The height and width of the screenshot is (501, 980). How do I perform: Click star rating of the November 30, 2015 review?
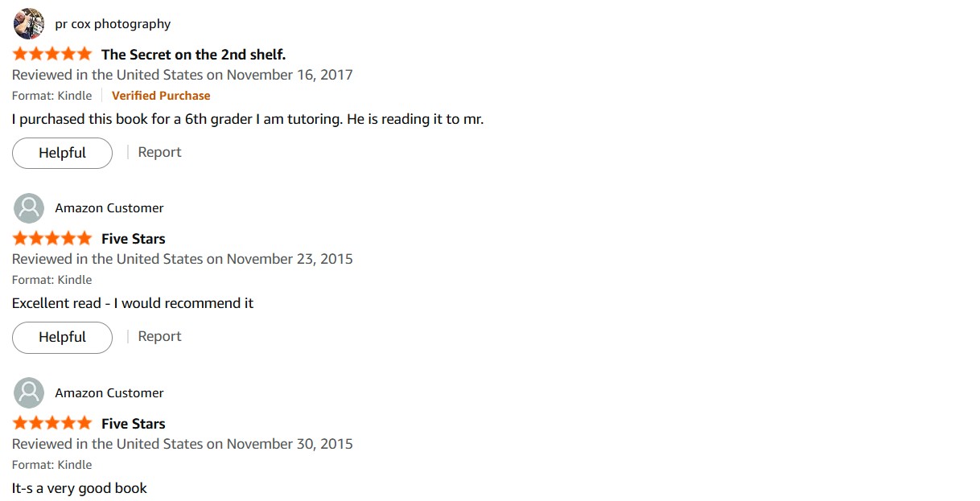52,424
